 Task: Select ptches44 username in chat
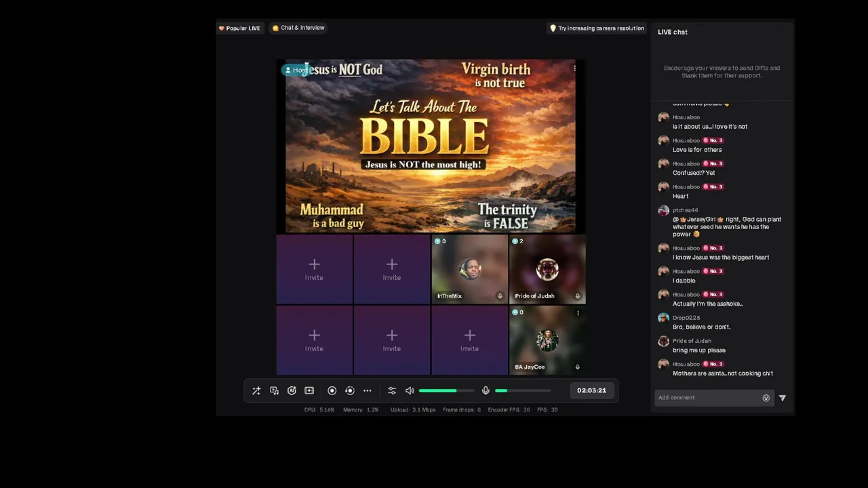(x=685, y=210)
